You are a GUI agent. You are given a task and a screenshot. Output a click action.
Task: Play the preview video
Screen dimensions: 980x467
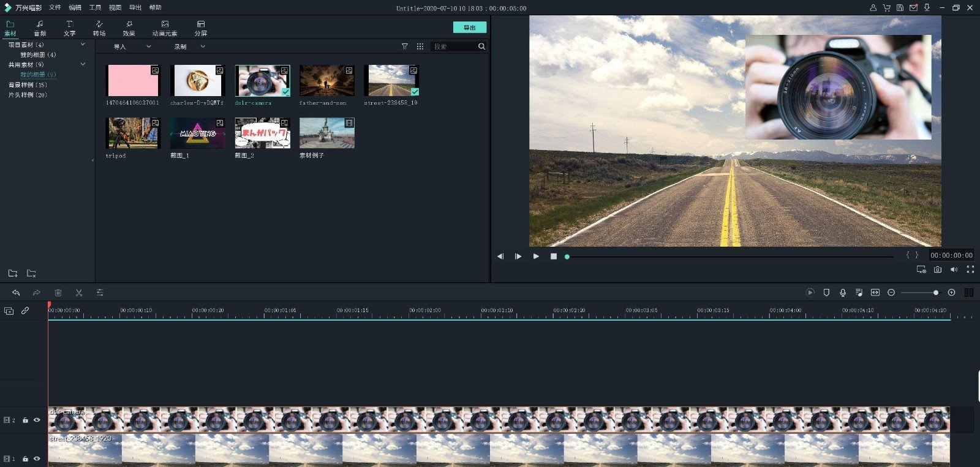[x=536, y=256]
